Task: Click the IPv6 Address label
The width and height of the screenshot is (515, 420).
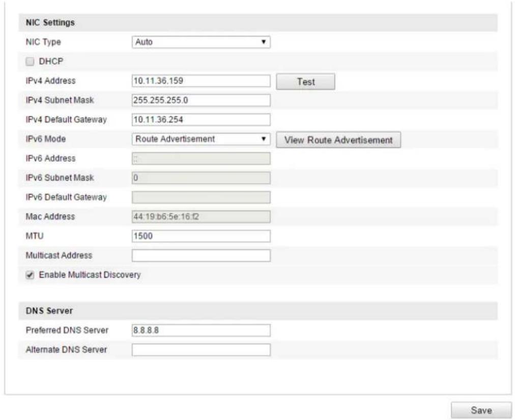Action: tap(50, 158)
